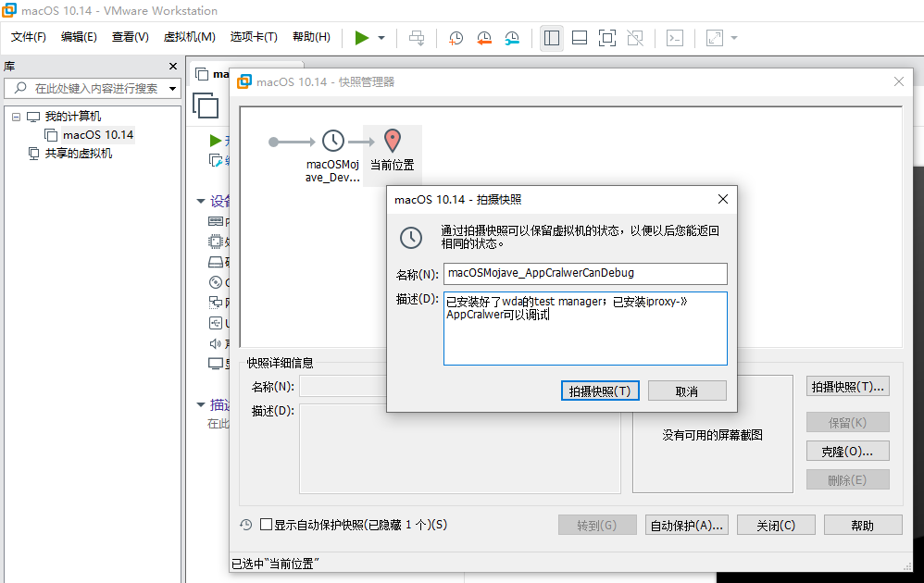This screenshot has width=924, height=583.
Task: Click the 克隆(O)... button
Action: 847,452
